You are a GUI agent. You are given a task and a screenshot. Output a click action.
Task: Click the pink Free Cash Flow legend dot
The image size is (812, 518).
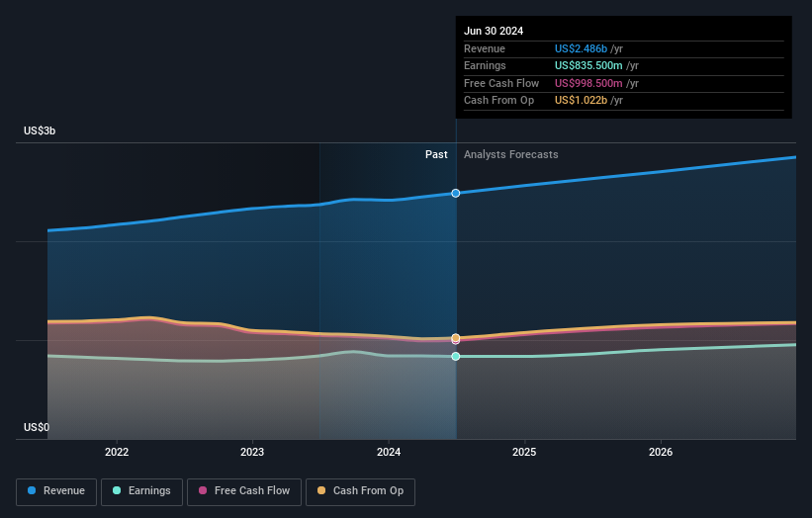point(203,490)
